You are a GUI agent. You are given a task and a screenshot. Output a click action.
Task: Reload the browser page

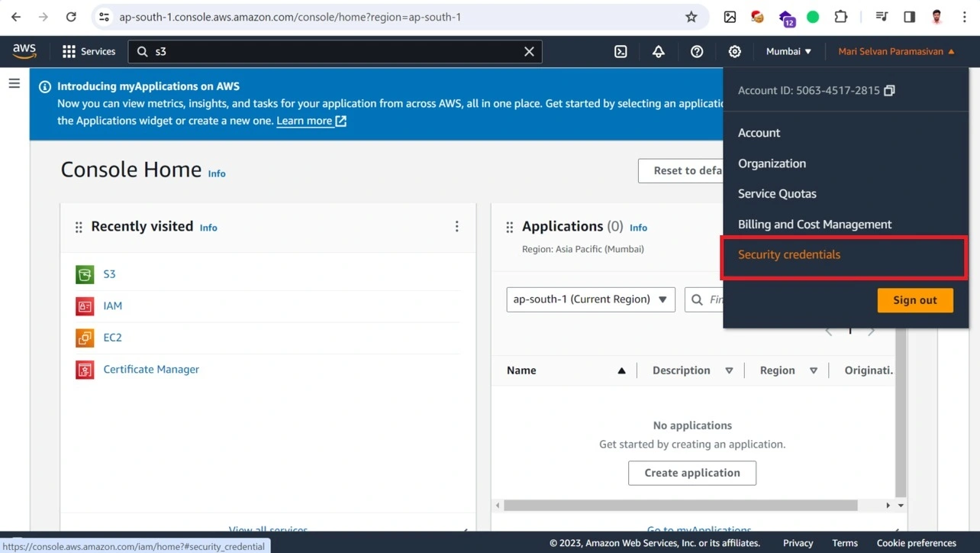click(x=71, y=17)
